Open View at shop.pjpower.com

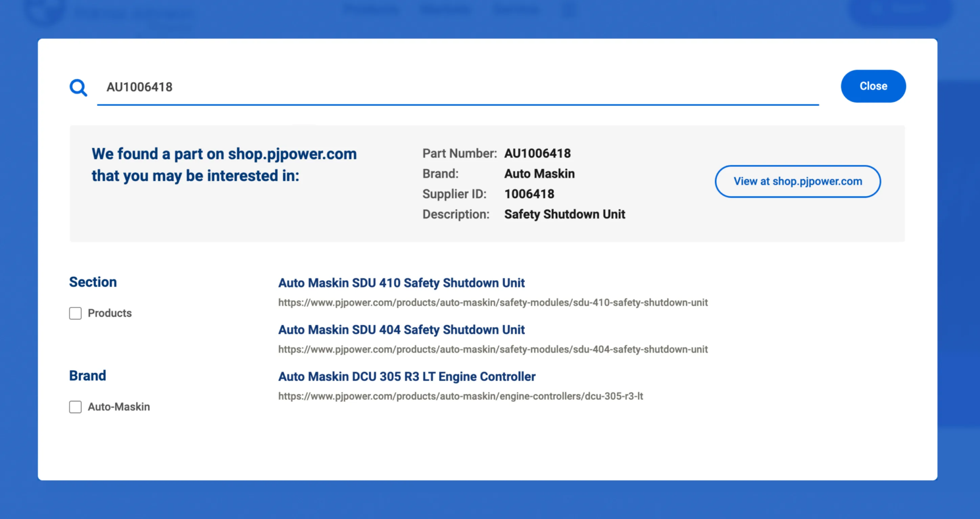797,181
